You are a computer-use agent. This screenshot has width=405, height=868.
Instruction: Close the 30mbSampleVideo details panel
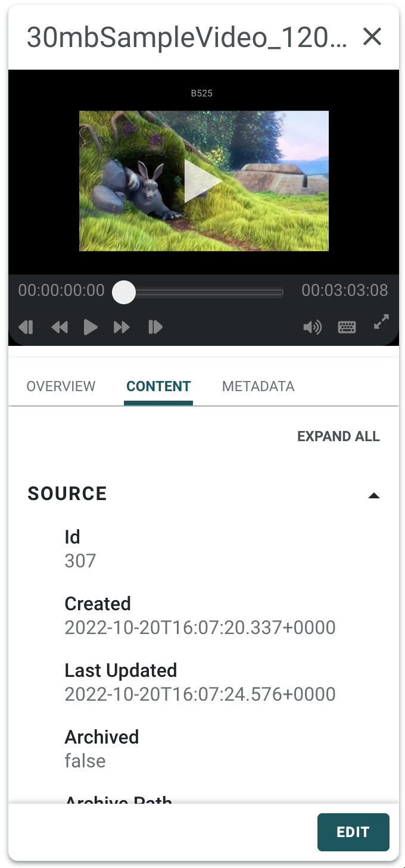click(372, 37)
